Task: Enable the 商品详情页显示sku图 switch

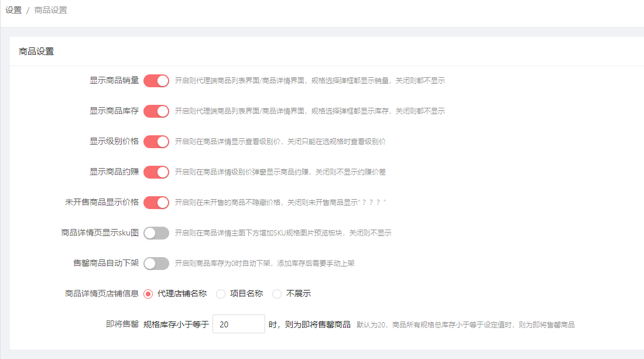Action: click(x=156, y=233)
